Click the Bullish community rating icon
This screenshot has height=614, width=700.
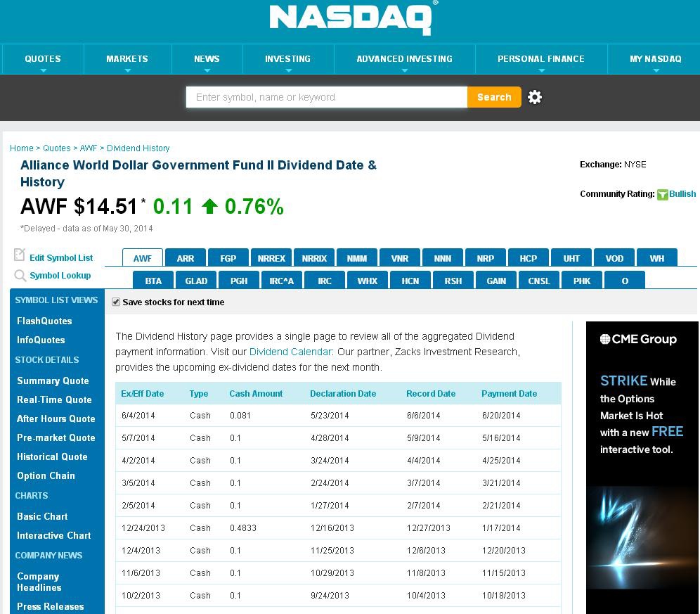click(x=663, y=194)
